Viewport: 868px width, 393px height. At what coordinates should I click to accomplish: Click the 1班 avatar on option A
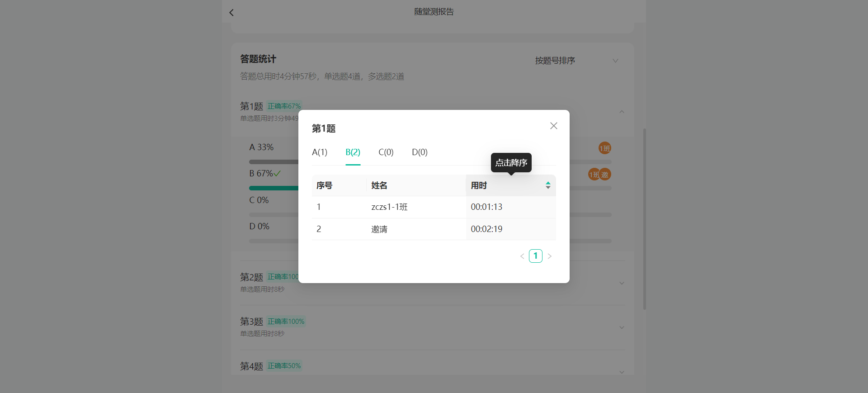click(x=605, y=148)
